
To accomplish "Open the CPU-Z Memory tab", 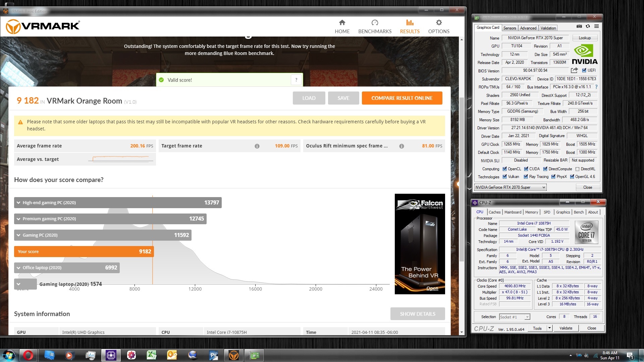I will tap(531, 212).
